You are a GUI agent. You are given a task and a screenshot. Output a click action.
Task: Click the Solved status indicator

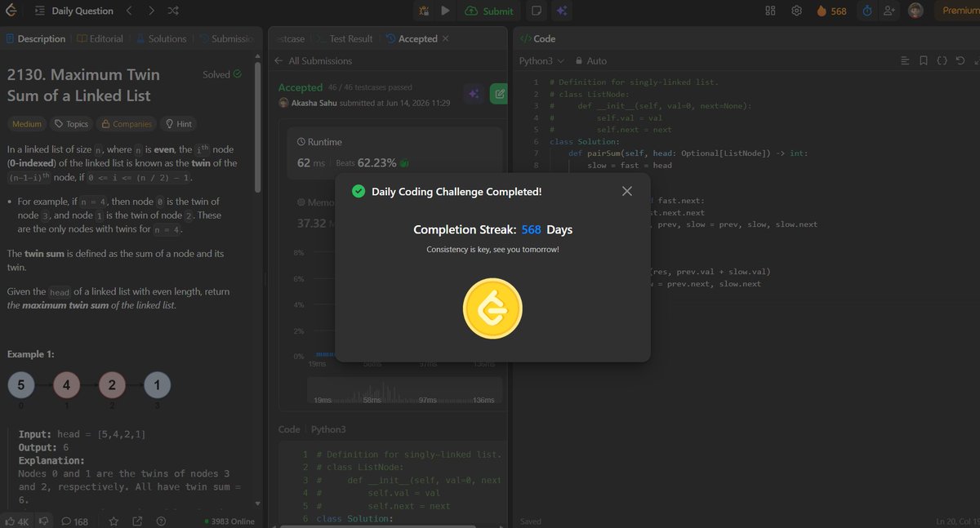tap(222, 74)
